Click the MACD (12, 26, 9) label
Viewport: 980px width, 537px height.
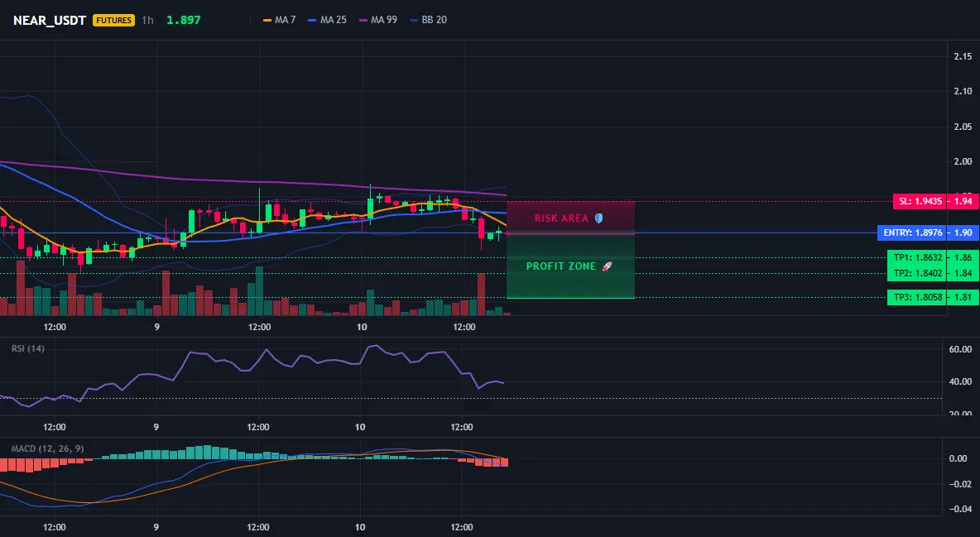(47, 448)
